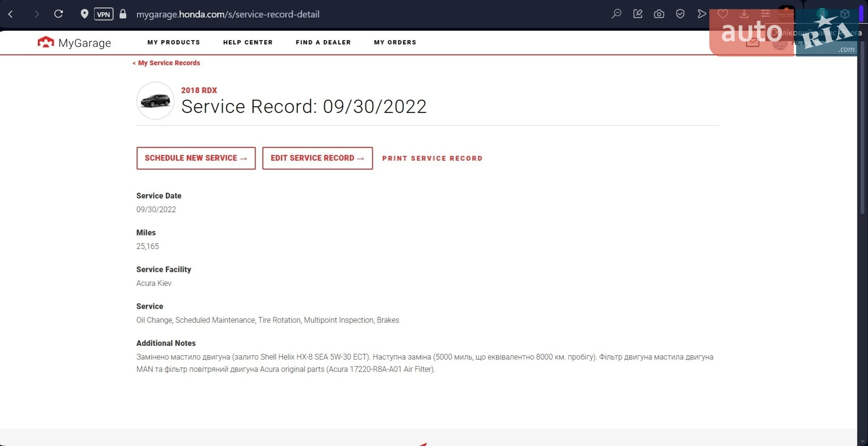
Task: Go back to the previous browser page
Action: coord(10,14)
